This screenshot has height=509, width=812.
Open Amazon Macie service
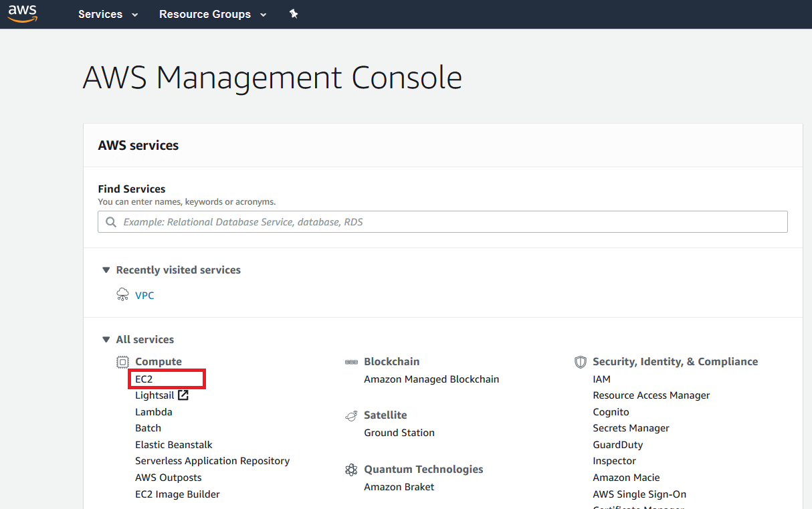coord(626,478)
